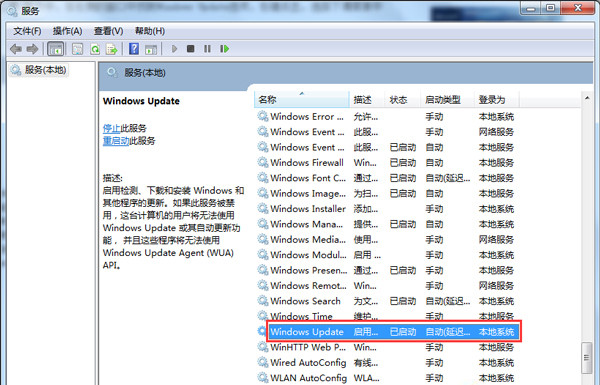Select the Windows Search service row
The height and width of the screenshot is (385, 600).
(x=386, y=301)
